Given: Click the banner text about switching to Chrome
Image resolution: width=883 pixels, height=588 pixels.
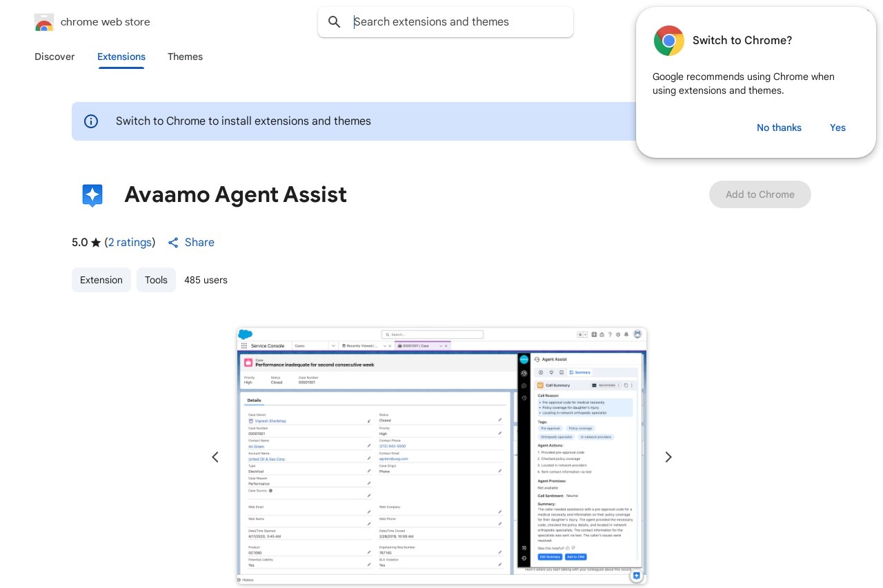Looking at the screenshot, I should [244, 121].
